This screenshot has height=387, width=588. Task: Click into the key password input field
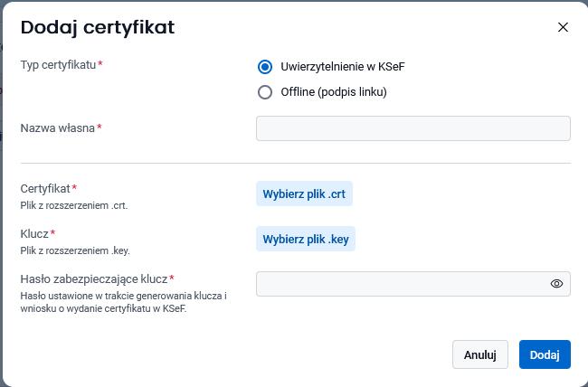click(x=398, y=284)
